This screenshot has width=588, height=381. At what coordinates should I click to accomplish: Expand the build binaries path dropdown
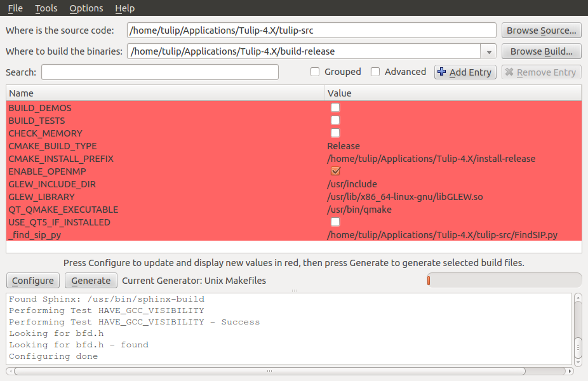tap(488, 51)
